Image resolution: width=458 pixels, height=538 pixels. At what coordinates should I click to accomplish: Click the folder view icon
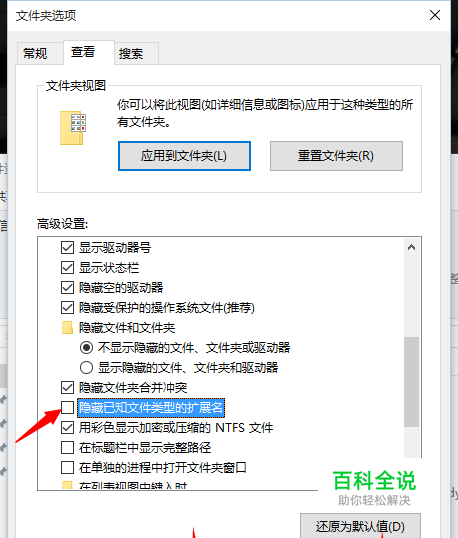73,128
